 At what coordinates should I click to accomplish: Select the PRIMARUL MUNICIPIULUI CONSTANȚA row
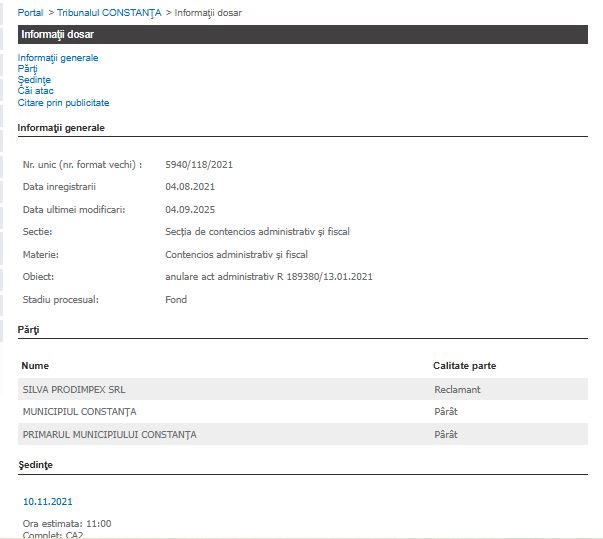(109, 434)
